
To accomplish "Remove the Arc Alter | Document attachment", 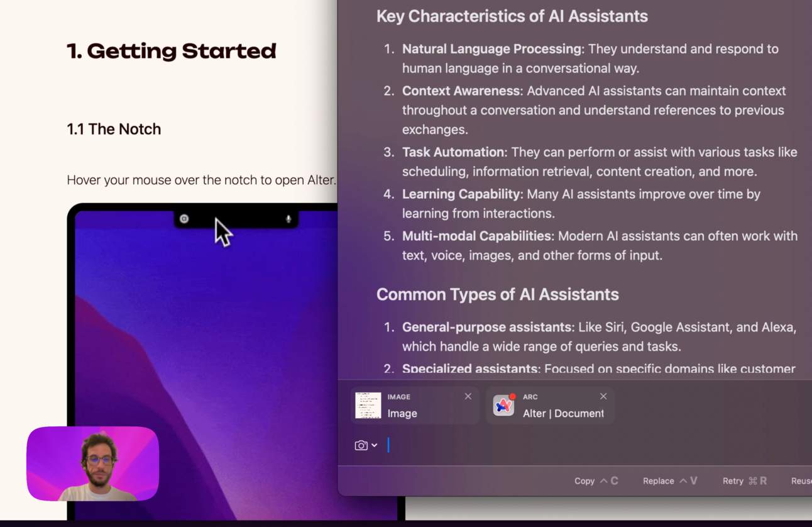I will (x=603, y=396).
